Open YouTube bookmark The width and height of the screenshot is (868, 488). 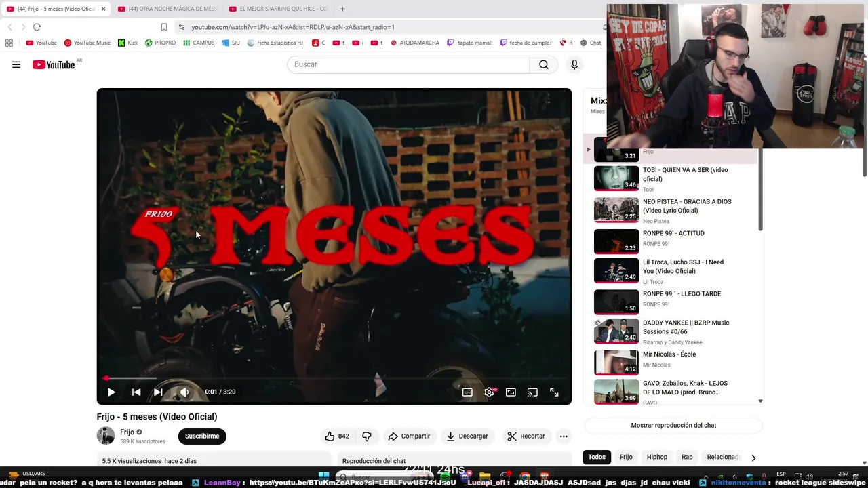[41, 43]
